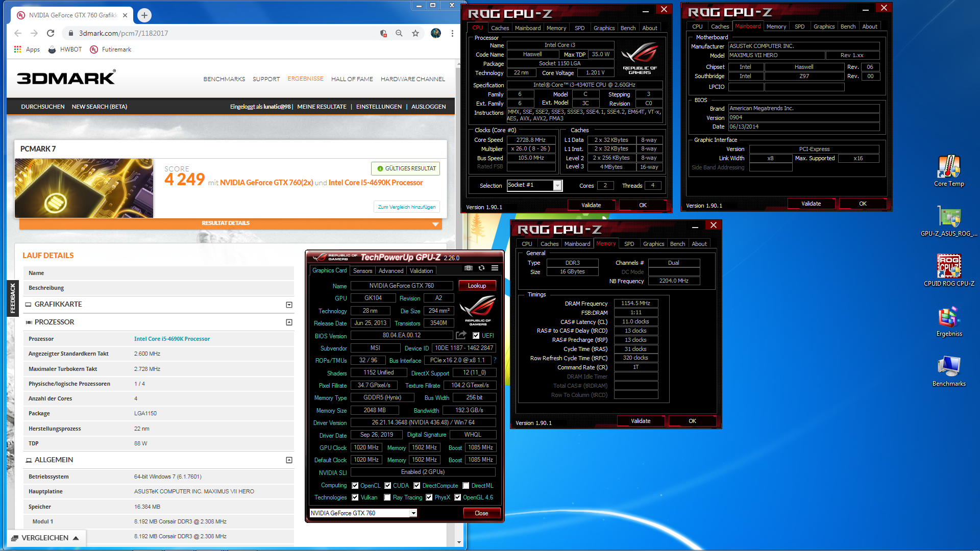The height and width of the screenshot is (551, 980).
Task: Collapse the ALLGEMEIN section
Action: 289,460
